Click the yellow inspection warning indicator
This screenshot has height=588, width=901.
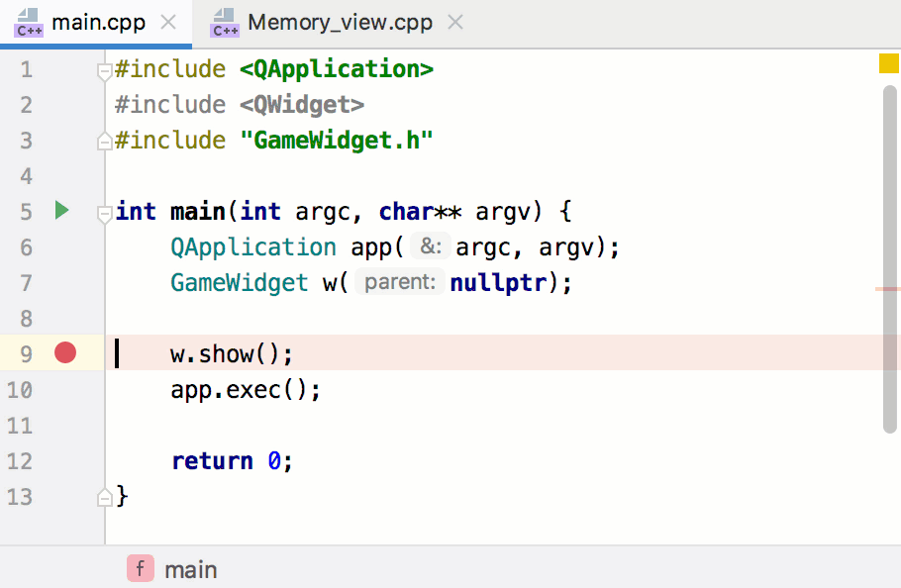point(888,65)
